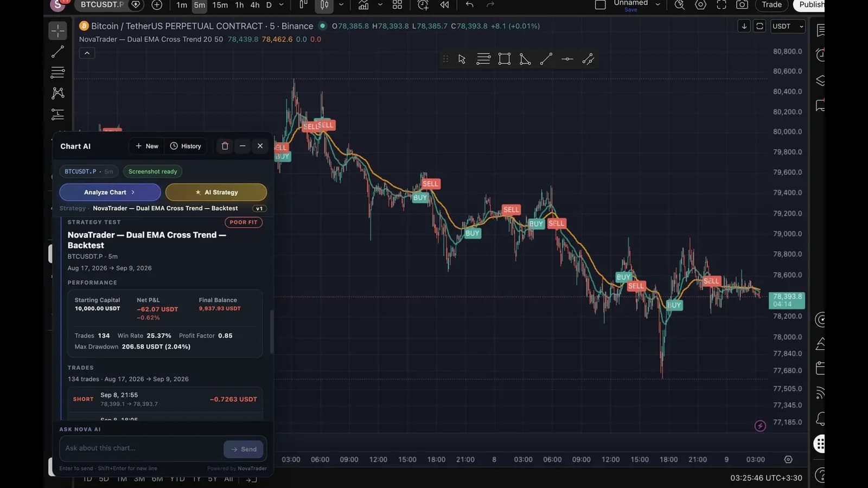Open the Unnamed layout dropdown chevron
The height and width of the screenshot is (488, 868).
pyautogui.click(x=658, y=5)
